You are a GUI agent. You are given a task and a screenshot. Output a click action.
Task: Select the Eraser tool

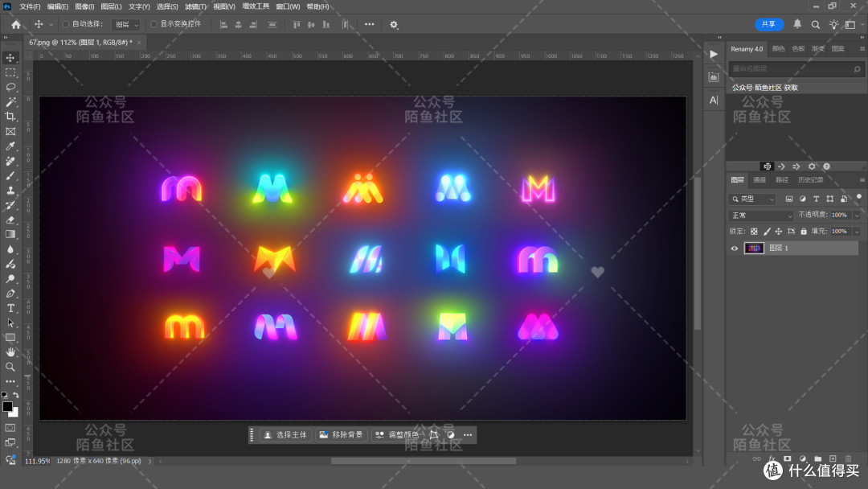pyautogui.click(x=10, y=220)
